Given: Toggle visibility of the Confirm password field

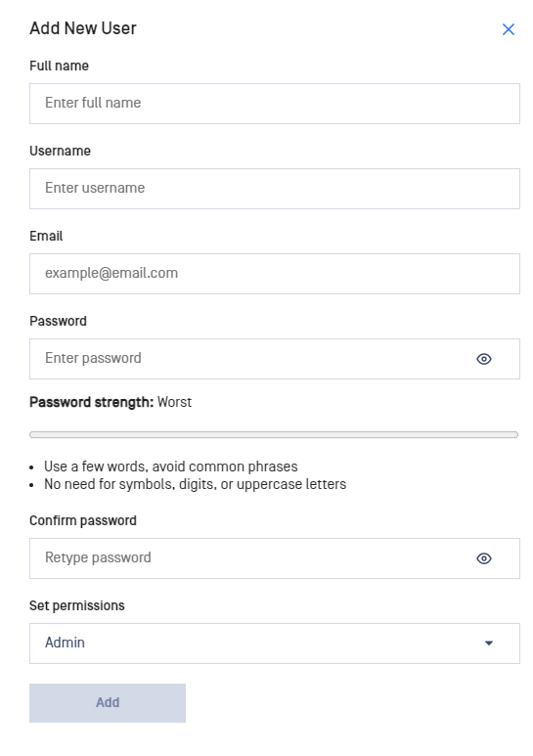Looking at the screenshot, I should (x=484, y=558).
